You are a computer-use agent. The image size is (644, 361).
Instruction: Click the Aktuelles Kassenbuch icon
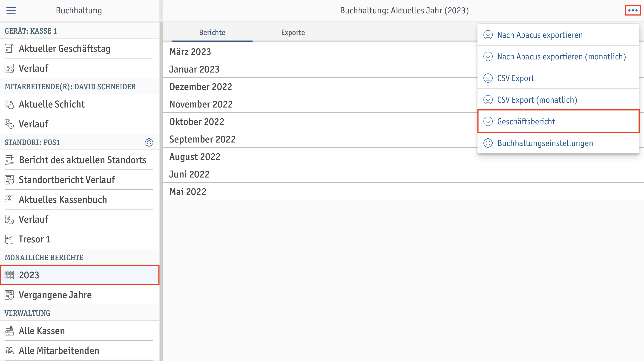coord(9,200)
